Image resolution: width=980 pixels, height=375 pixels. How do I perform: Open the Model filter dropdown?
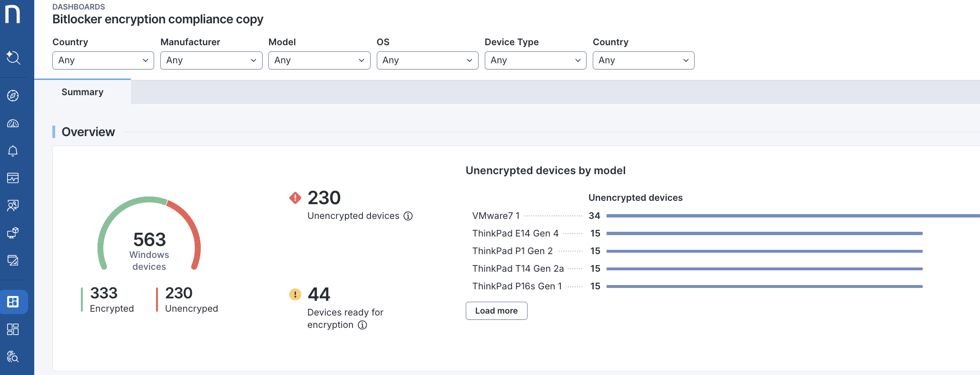pyautogui.click(x=319, y=60)
